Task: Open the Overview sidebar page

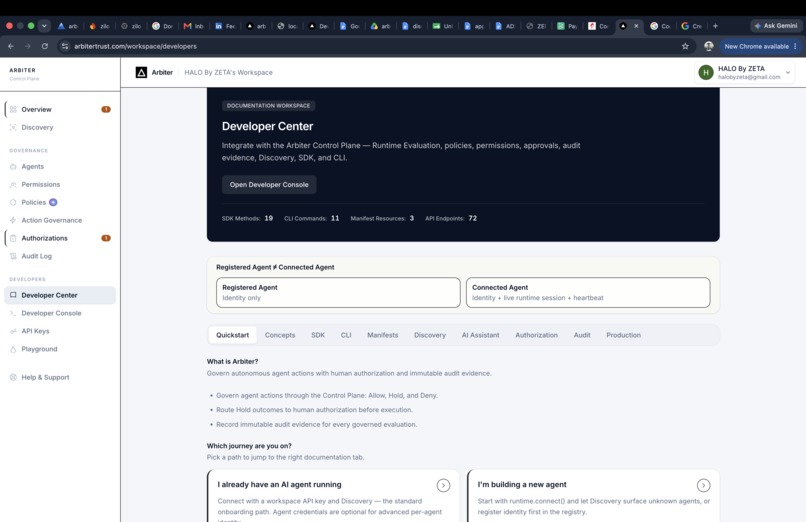Action: [x=60, y=109]
